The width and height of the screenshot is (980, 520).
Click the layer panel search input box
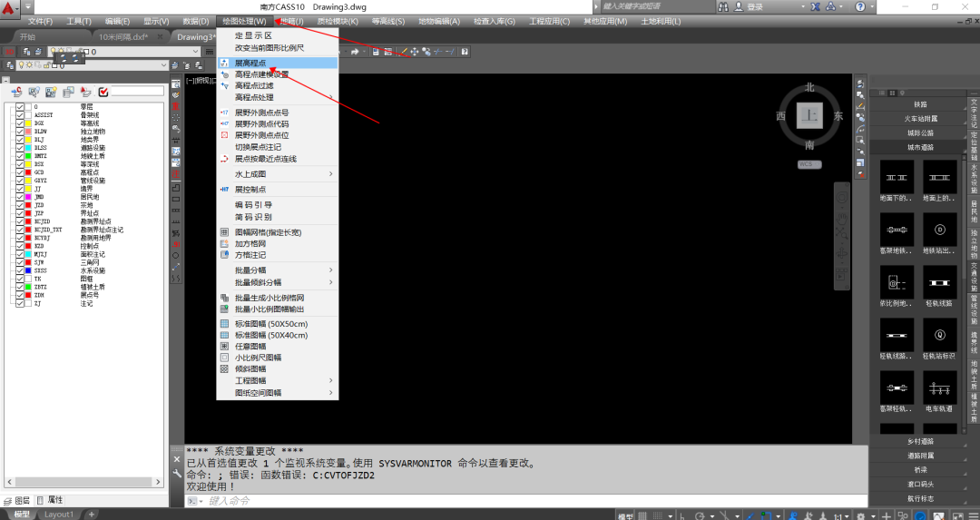pyautogui.click(x=137, y=92)
